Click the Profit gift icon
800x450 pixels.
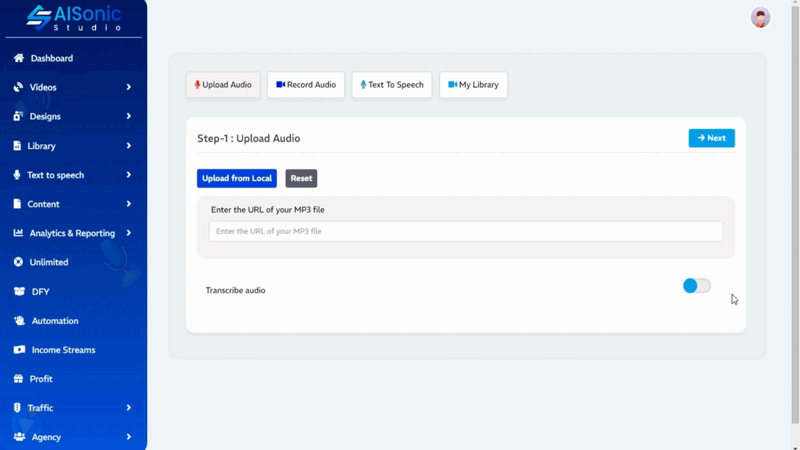point(18,379)
